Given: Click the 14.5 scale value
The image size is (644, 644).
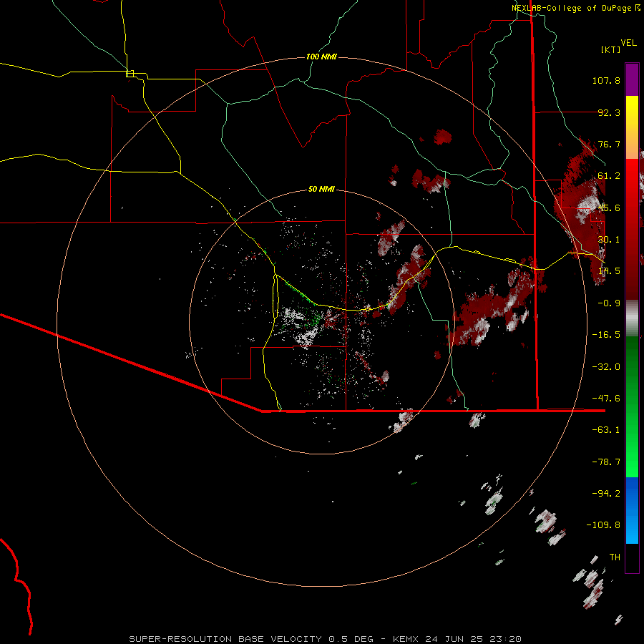Looking at the screenshot, I should 609,271.
